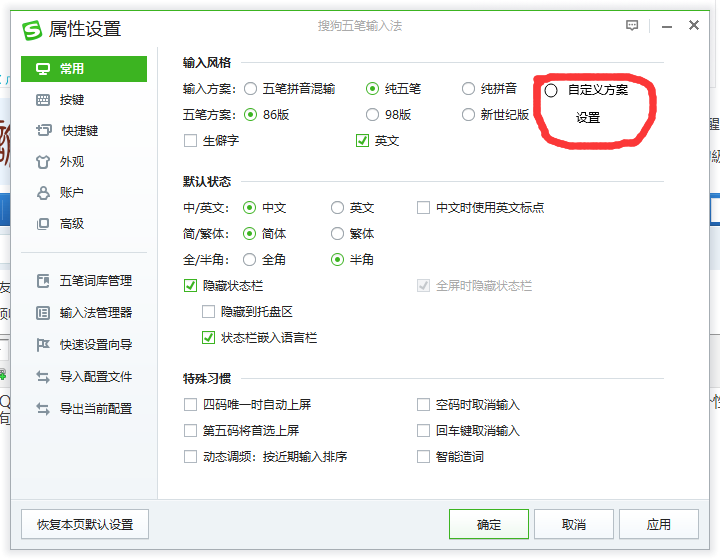Select 86版 wubi scheme

[250, 114]
